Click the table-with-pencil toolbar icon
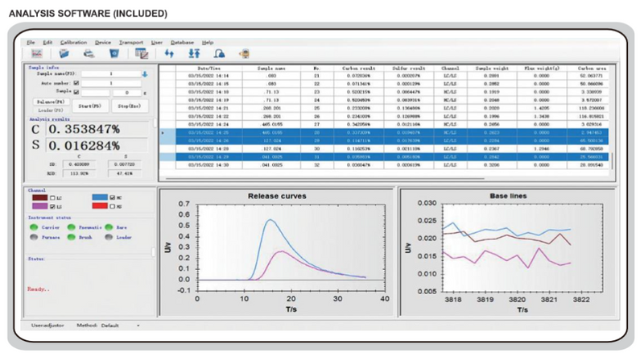This screenshot has width=644, height=357. coord(142,53)
